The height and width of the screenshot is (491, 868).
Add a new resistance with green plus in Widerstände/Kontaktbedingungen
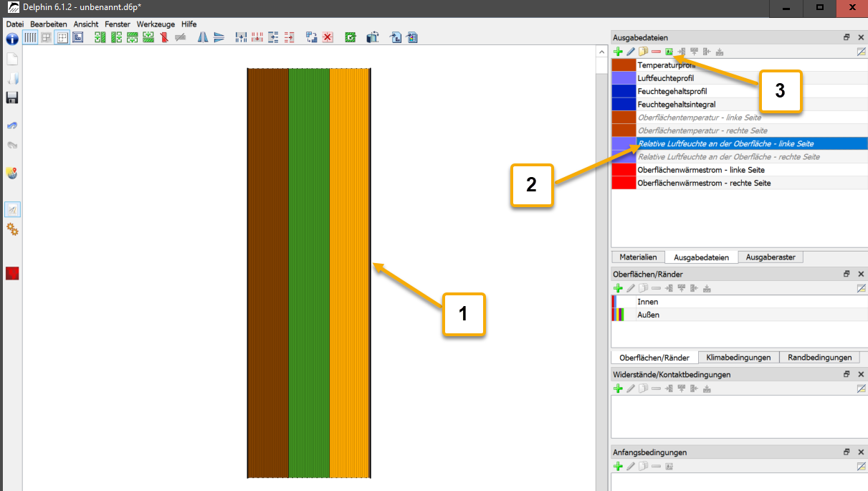pyautogui.click(x=618, y=388)
